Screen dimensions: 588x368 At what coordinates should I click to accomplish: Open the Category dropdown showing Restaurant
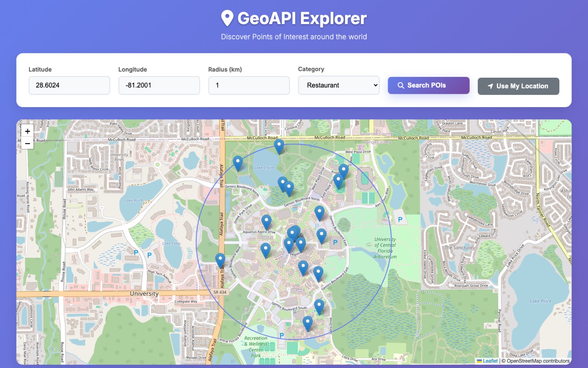[338, 85]
